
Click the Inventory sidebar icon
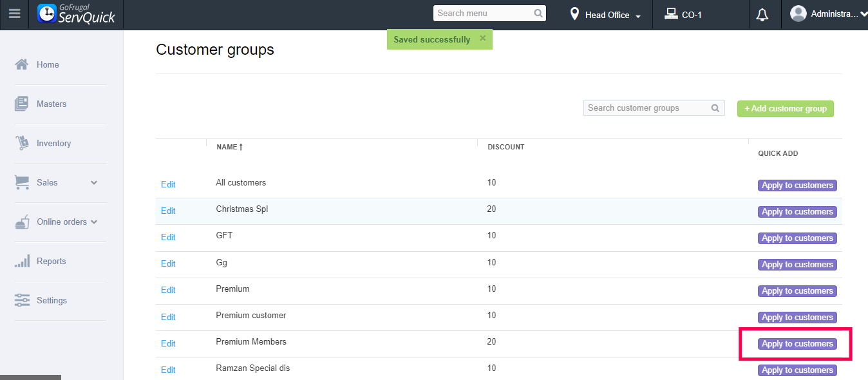[x=22, y=143]
